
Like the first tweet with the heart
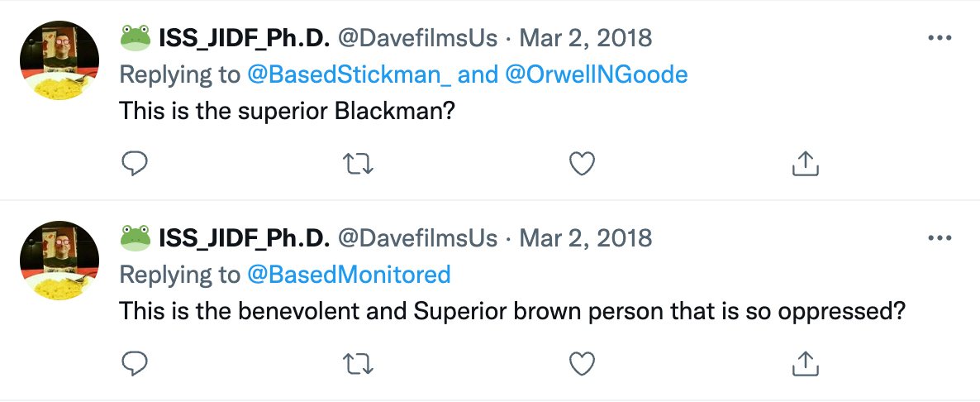(583, 164)
